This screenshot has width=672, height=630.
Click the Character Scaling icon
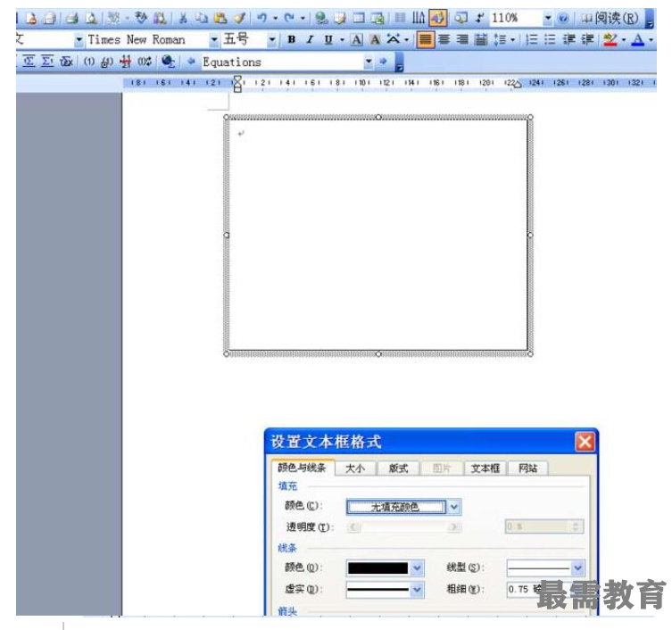394,40
